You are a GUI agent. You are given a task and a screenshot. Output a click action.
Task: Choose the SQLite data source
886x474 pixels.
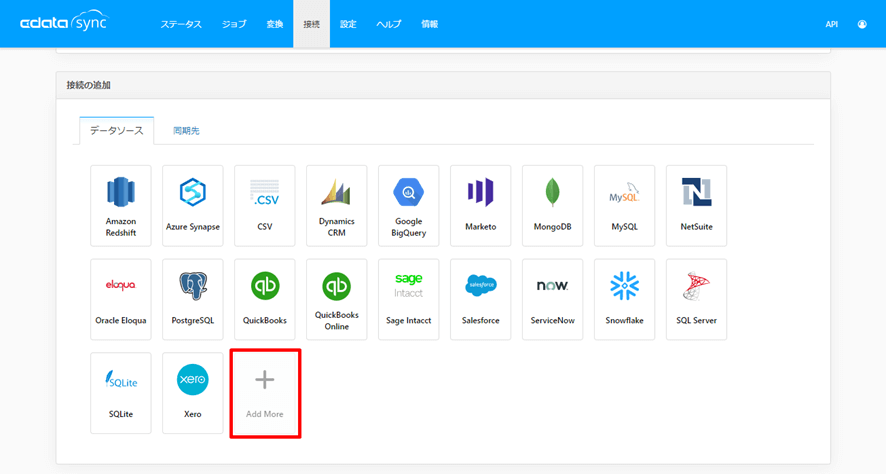click(121, 393)
